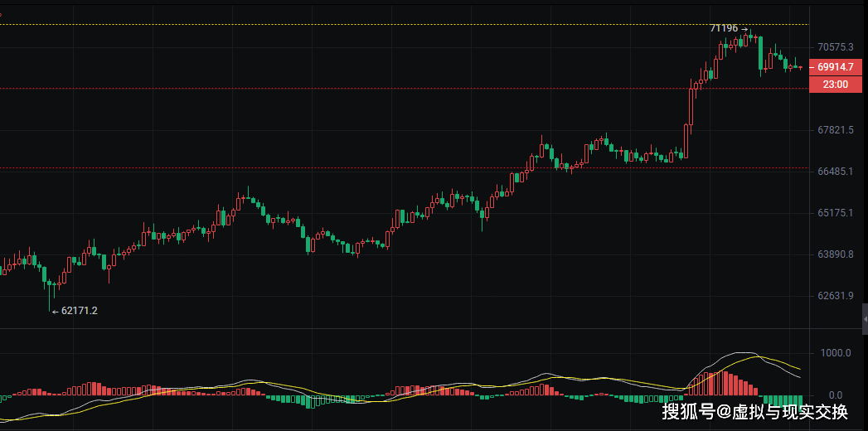Click the current price label 69914.7

836,67
